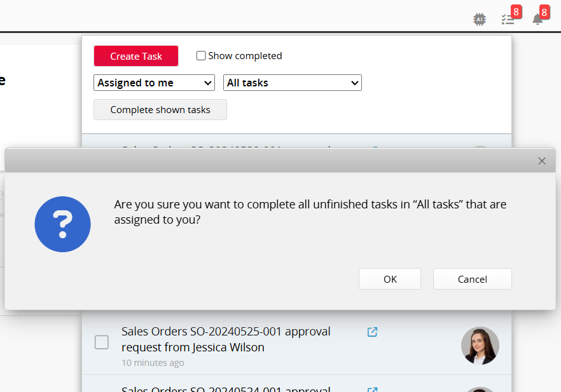Expand the Assigned to me dropdown
561x392 pixels.
155,83
